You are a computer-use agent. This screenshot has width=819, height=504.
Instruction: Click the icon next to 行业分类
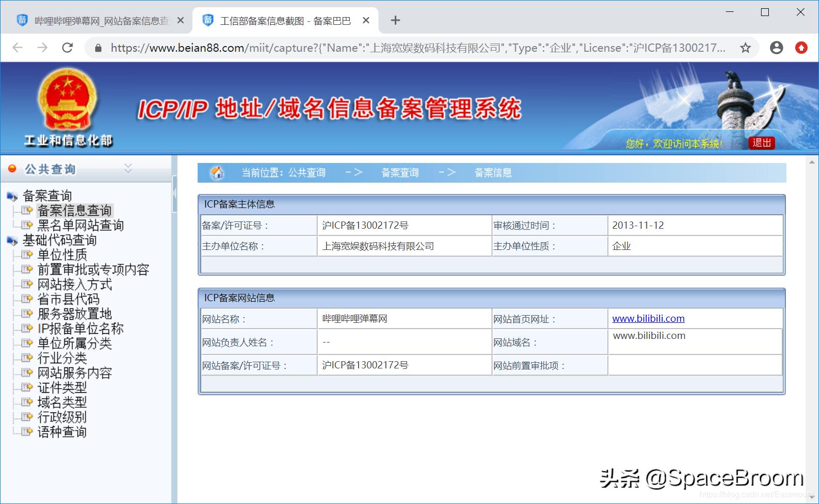(27, 358)
